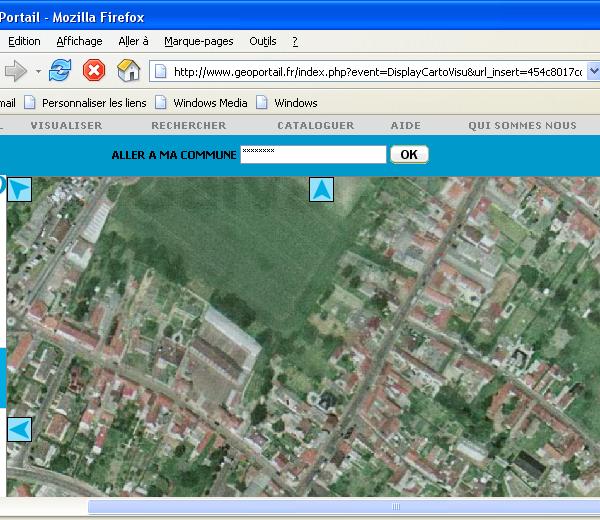Click the horizontal scrollbar thumb
Image resolution: width=600 pixels, height=520 pixels.
pos(344,507)
